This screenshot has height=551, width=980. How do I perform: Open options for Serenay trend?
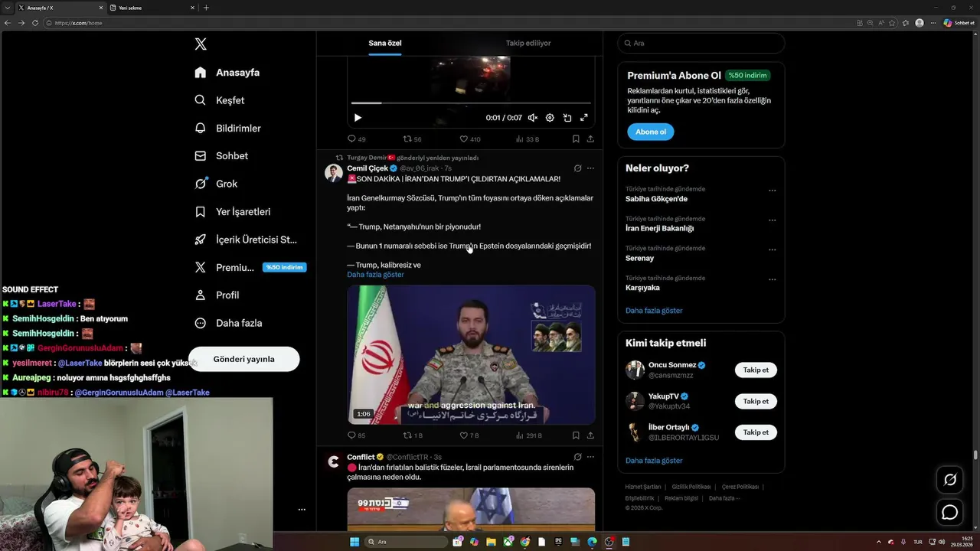click(x=772, y=249)
